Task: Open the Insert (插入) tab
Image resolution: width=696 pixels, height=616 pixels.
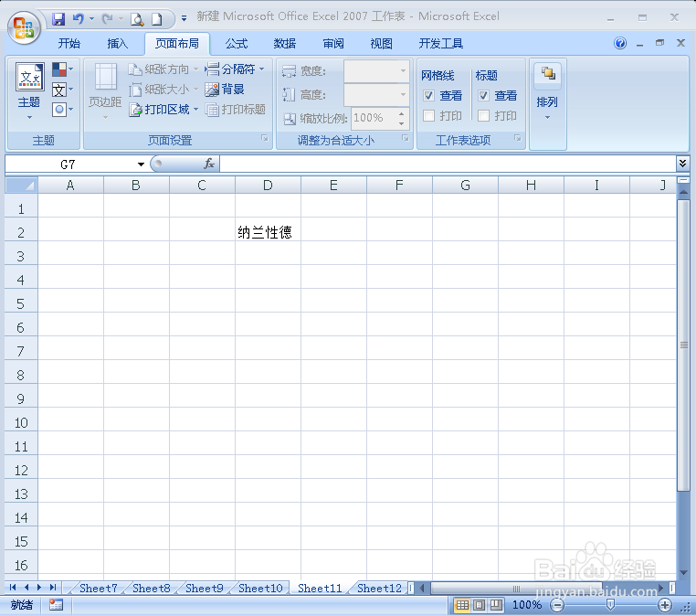Action: [x=118, y=44]
